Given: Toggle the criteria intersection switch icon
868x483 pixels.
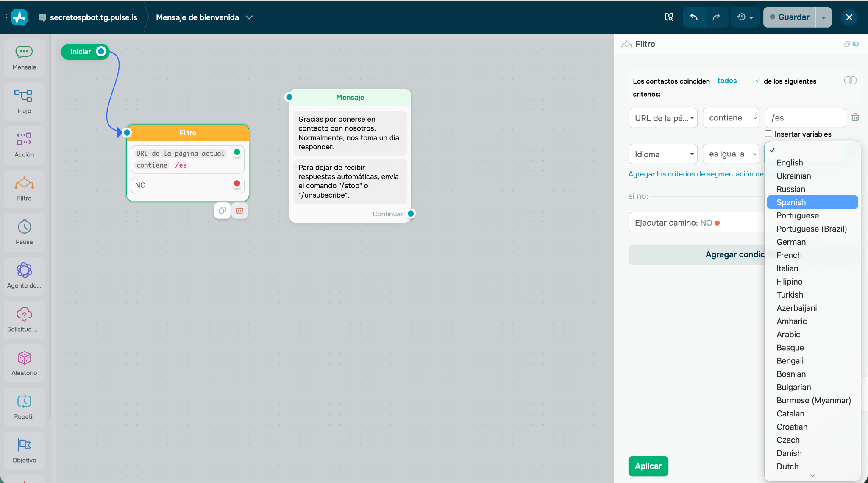Looking at the screenshot, I should click(850, 80).
